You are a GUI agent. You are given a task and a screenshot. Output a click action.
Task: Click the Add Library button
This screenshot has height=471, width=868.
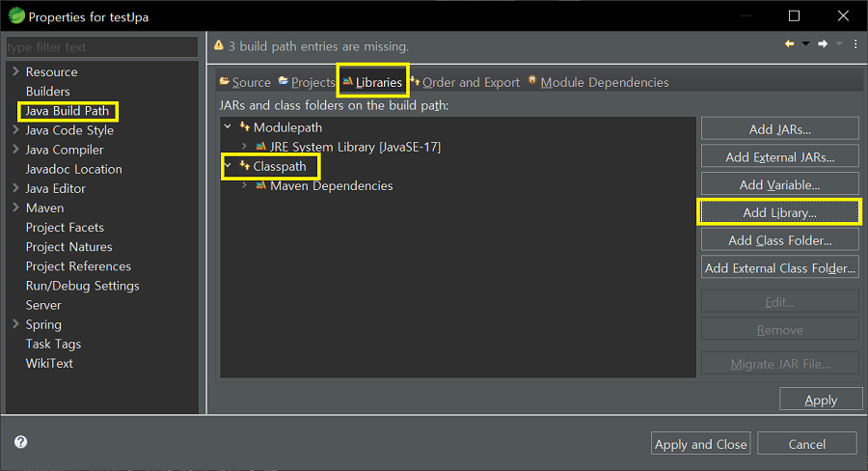coord(779,212)
